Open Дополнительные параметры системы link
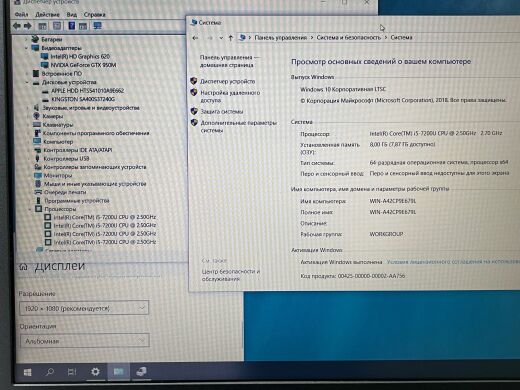 pos(239,127)
